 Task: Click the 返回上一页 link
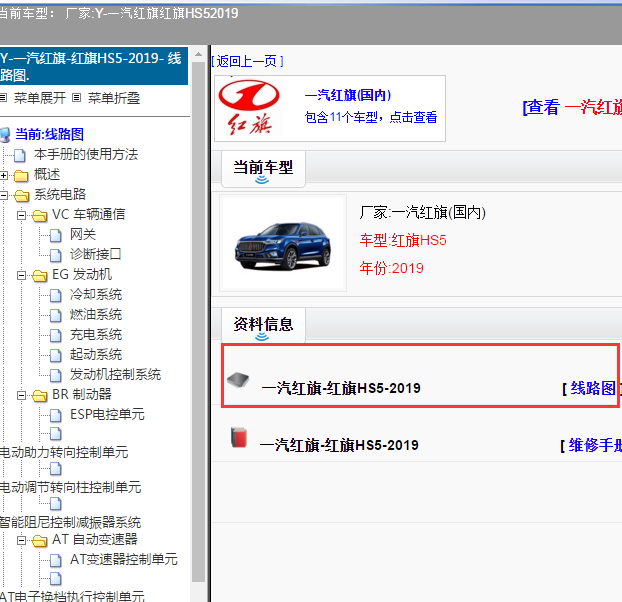248,61
